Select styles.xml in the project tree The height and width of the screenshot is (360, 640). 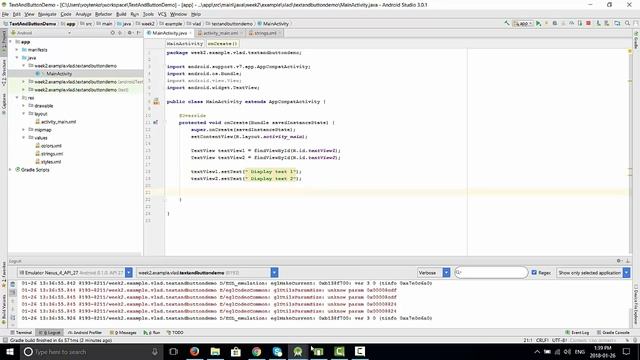point(51,162)
